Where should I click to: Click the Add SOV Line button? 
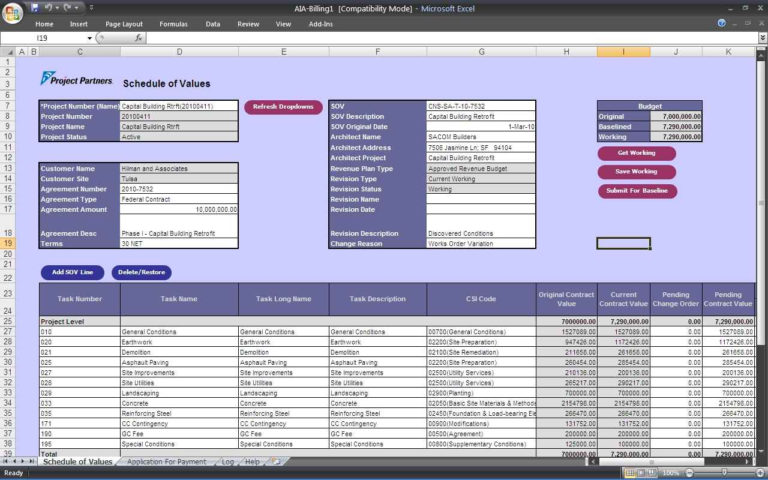(72, 272)
